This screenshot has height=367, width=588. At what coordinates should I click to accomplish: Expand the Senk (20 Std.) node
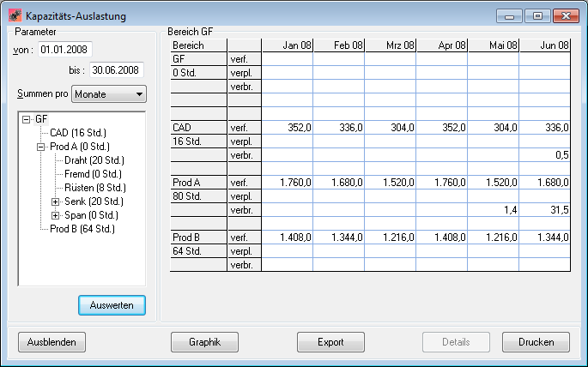click(56, 202)
